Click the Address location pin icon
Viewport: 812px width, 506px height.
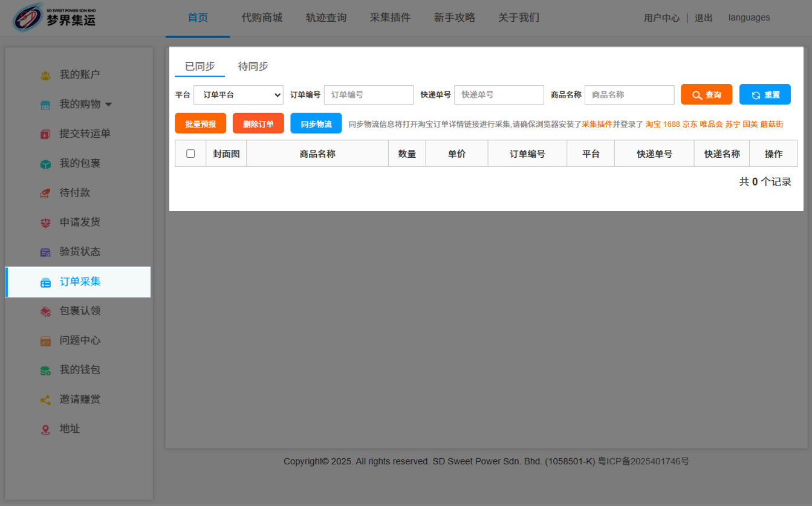[45, 429]
